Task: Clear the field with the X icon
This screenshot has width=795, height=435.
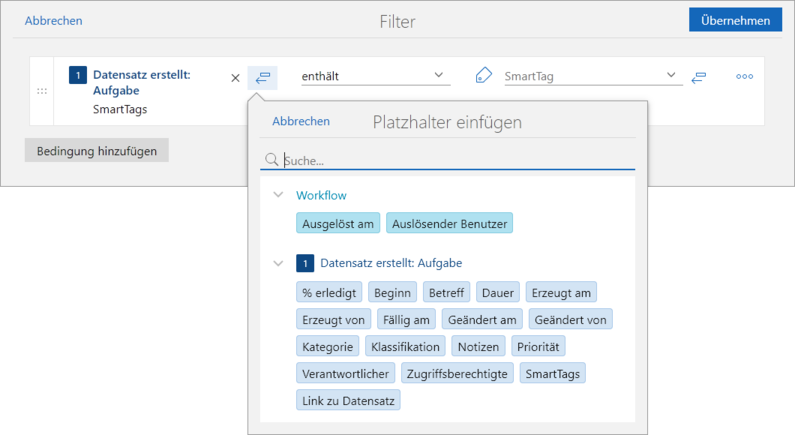Action: (235, 77)
